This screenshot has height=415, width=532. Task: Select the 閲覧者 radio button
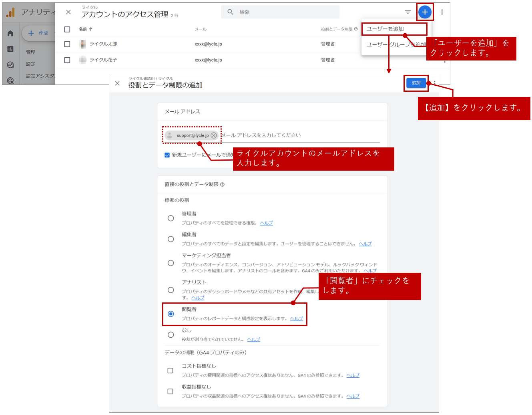171,314
